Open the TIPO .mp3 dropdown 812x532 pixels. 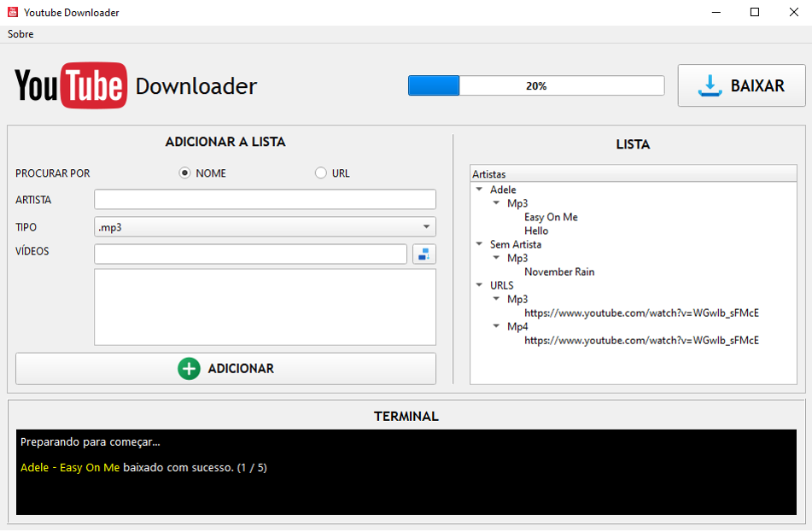[266, 227]
